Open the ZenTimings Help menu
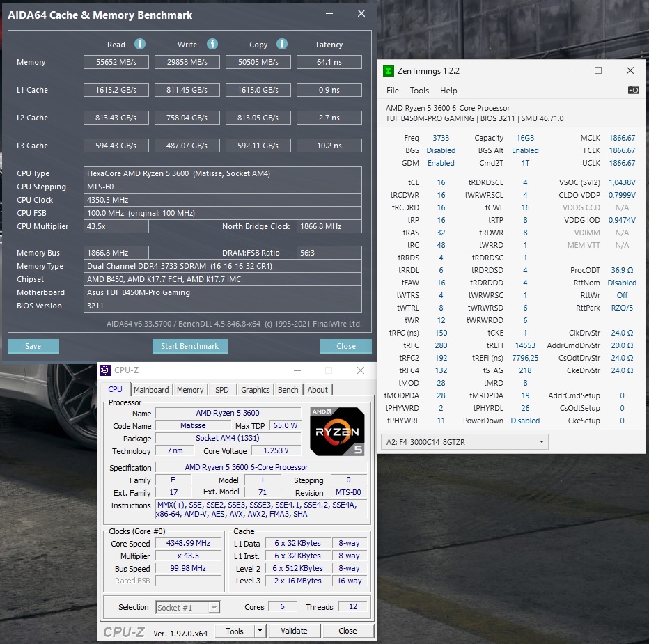 448,91
